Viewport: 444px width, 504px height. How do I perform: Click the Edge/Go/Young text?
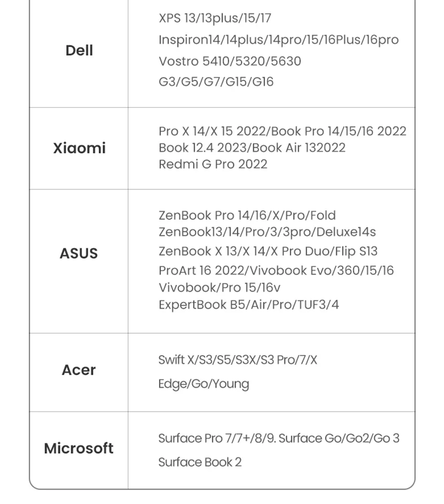pyautogui.click(x=203, y=384)
